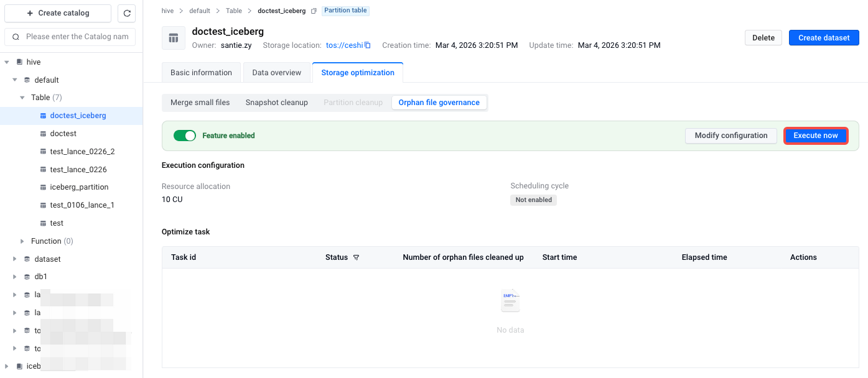Open the Snapshot cleanup sub-tab
The image size is (868, 378).
276,103
